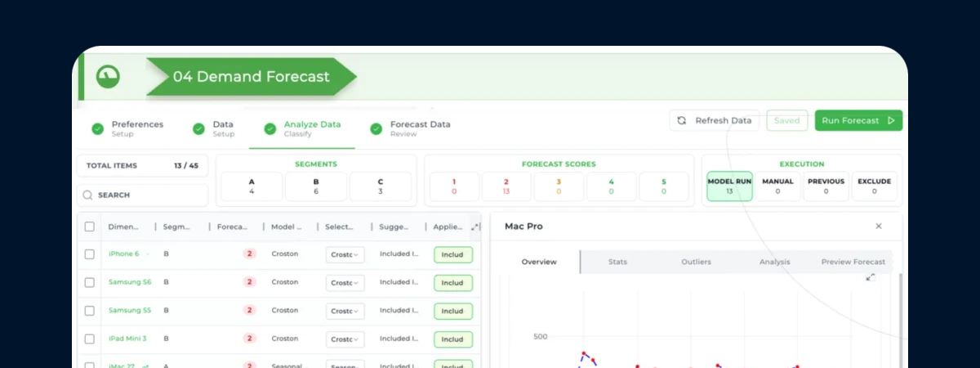Expand the chart using the fullscreen icon
Image resolution: width=980 pixels, height=368 pixels.
point(871,277)
